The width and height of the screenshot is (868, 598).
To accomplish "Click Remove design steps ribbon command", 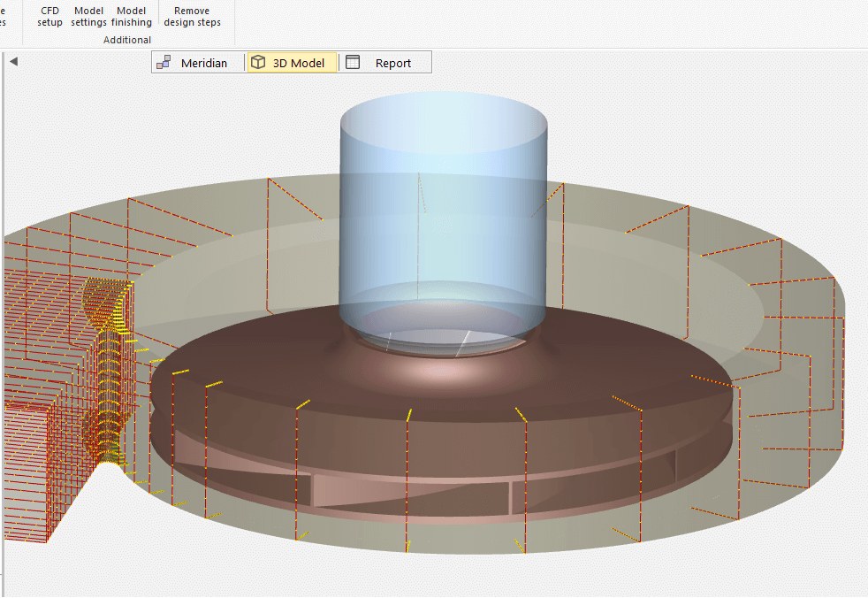I will point(192,16).
